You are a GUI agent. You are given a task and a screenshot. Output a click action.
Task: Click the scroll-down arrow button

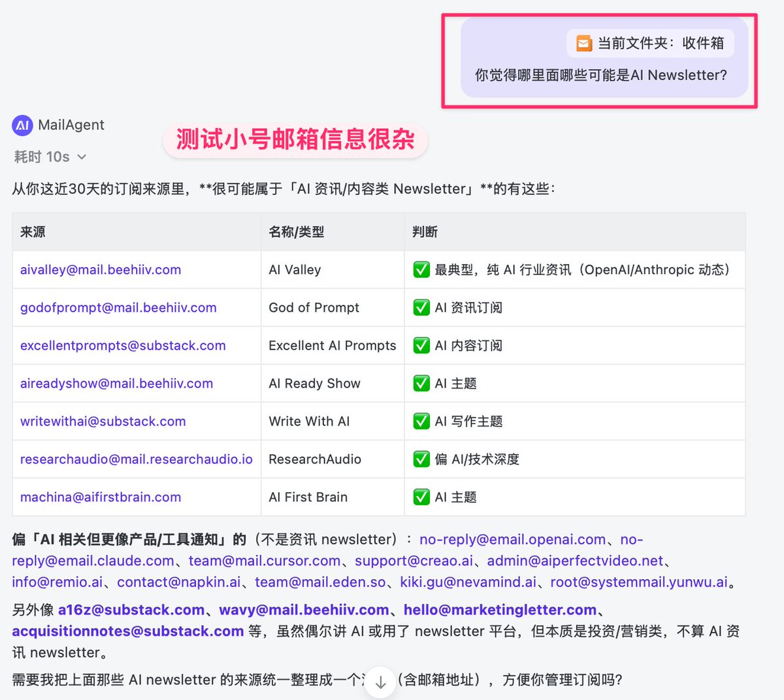click(x=380, y=682)
